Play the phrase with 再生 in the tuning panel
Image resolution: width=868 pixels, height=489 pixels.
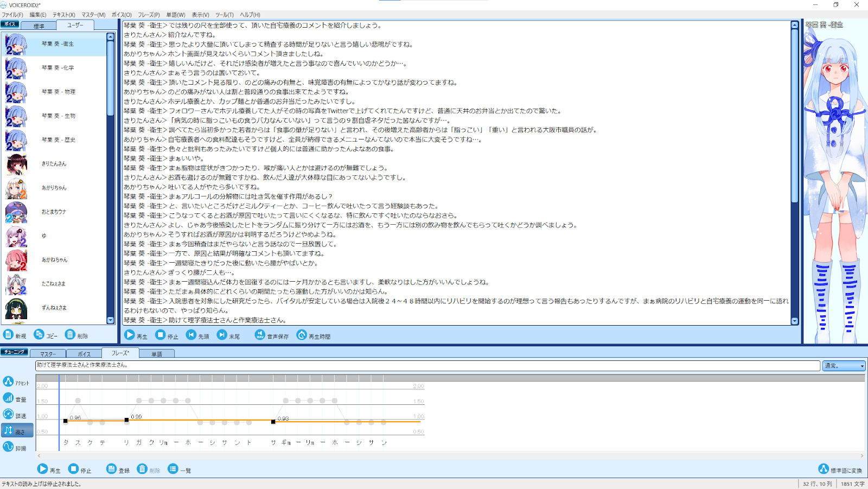click(x=43, y=469)
